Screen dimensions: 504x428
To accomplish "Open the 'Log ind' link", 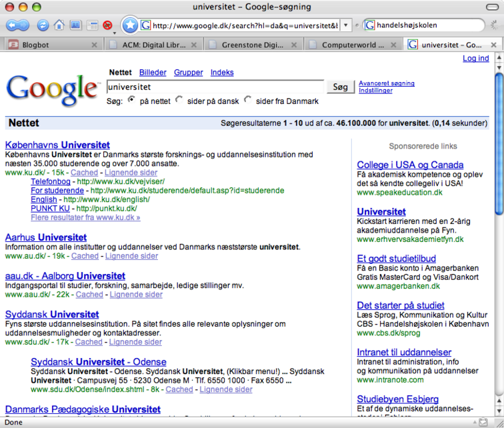I will tap(476, 58).
